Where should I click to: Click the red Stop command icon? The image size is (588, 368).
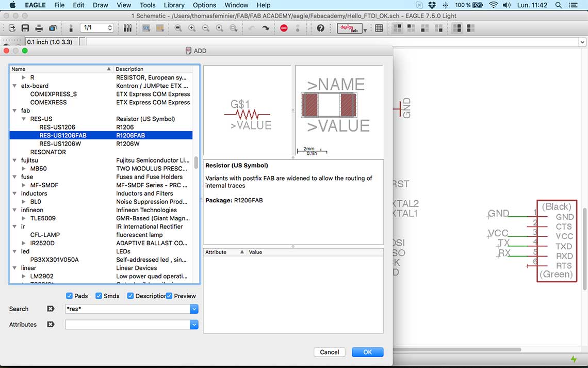284,28
